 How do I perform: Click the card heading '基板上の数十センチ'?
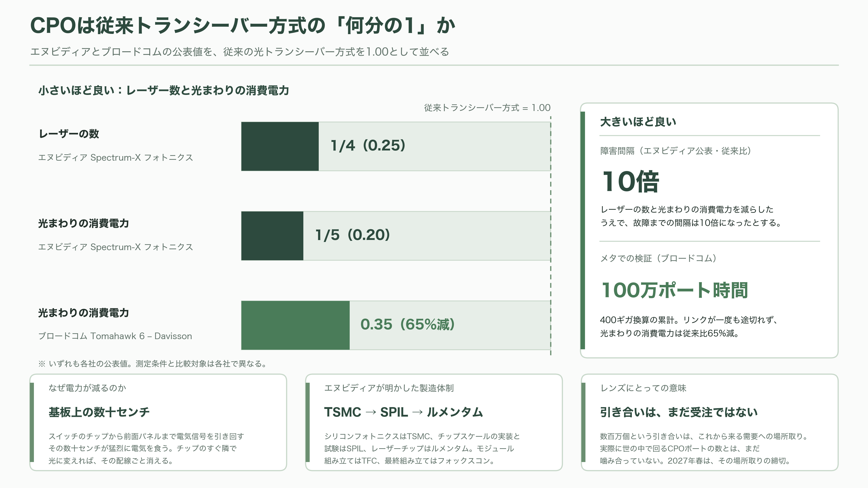pos(99,412)
